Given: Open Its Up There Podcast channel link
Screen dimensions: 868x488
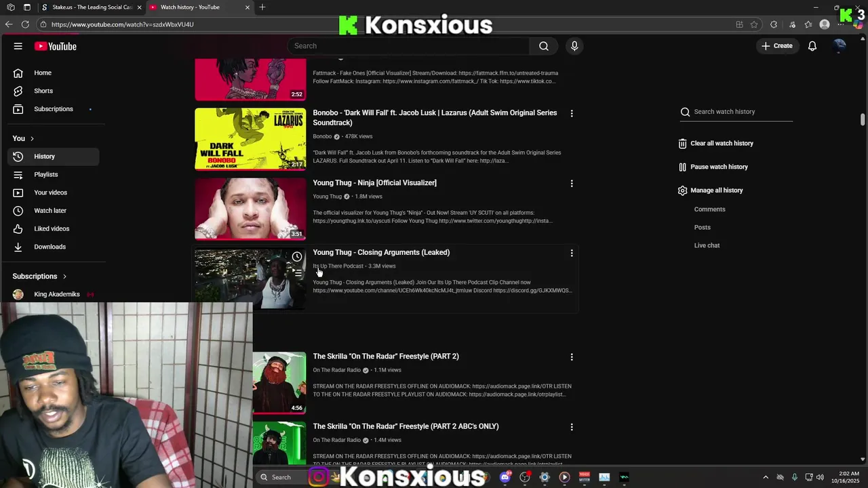Looking at the screenshot, I should (338, 266).
